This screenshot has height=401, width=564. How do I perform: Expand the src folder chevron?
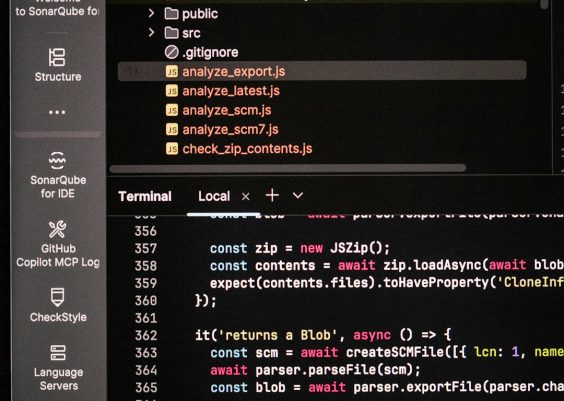(x=151, y=33)
